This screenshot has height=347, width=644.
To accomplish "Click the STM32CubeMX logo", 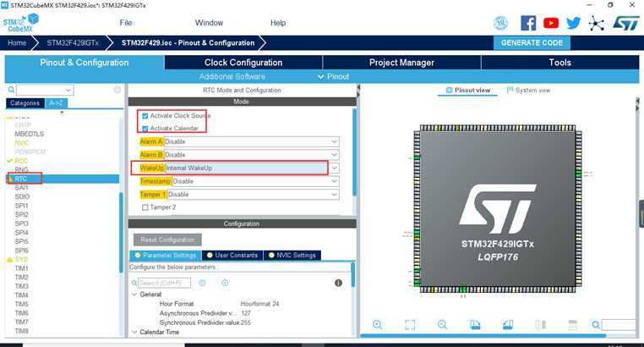I will (21, 23).
